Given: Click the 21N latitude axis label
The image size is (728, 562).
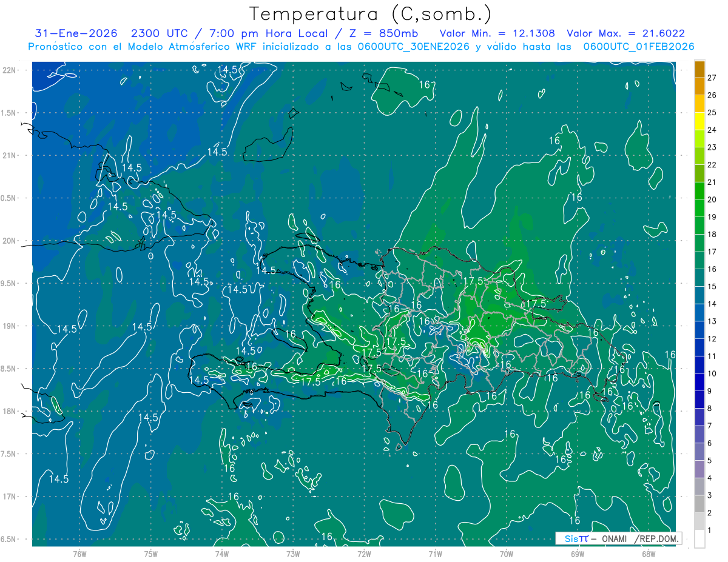Looking at the screenshot, I should click(x=10, y=156).
